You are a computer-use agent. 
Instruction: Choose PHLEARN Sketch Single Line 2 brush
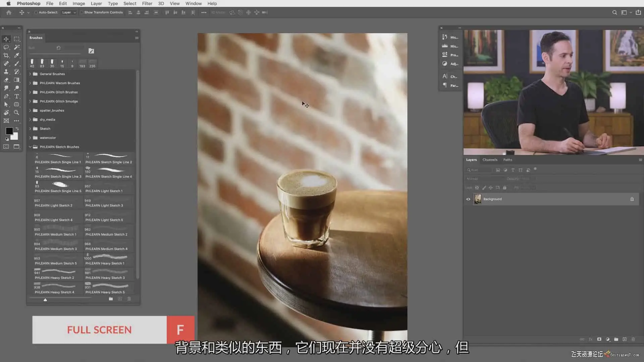click(109, 159)
